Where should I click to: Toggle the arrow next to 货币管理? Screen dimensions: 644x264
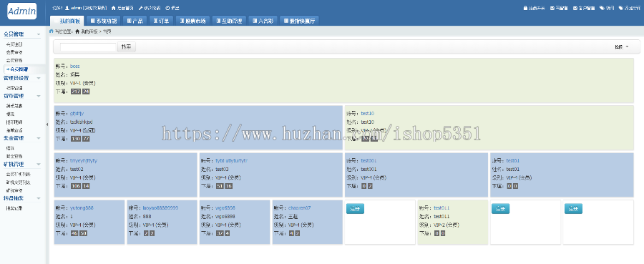click(x=39, y=96)
